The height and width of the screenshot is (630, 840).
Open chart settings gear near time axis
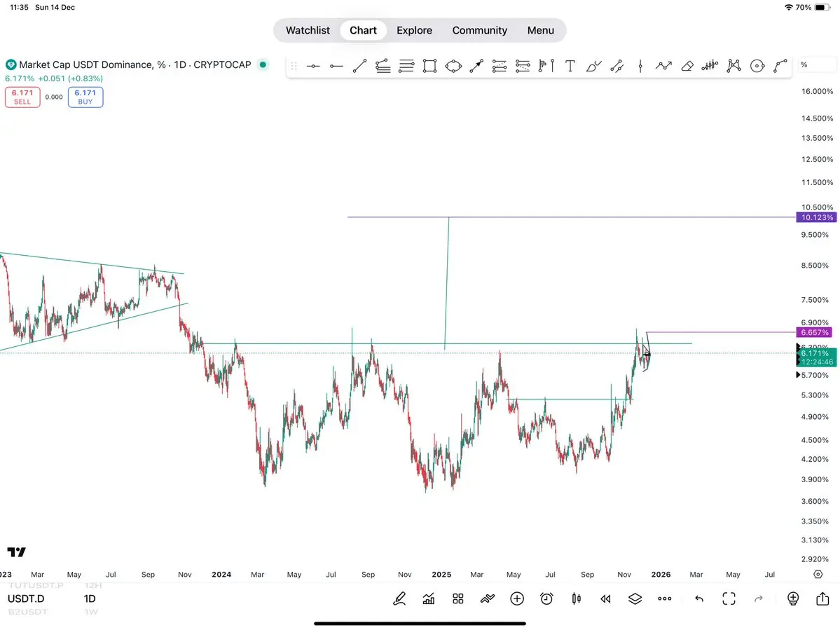(x=818, y=574)
